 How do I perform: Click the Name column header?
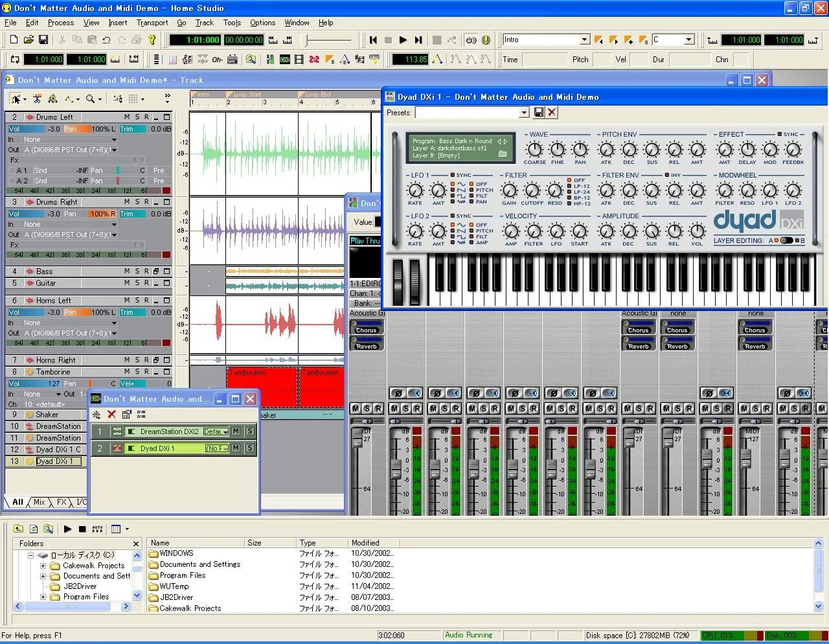coord(196,543)
